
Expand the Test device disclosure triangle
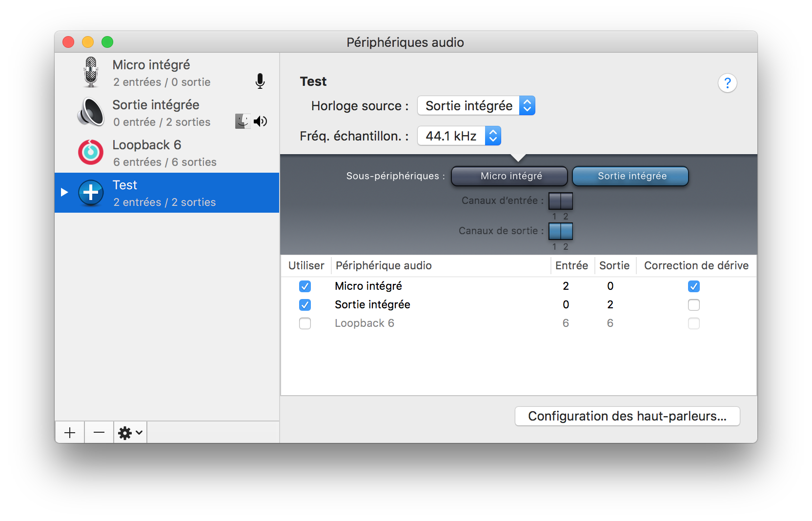click(64, 192)
